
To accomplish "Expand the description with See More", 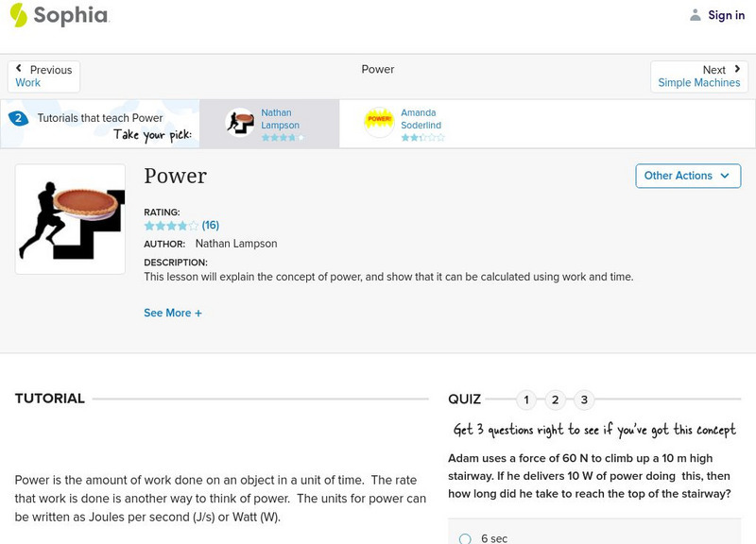I will (173, 313).
